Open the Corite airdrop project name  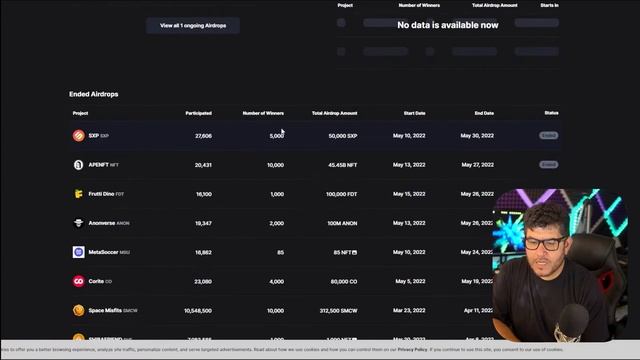(x=96, y=281)
